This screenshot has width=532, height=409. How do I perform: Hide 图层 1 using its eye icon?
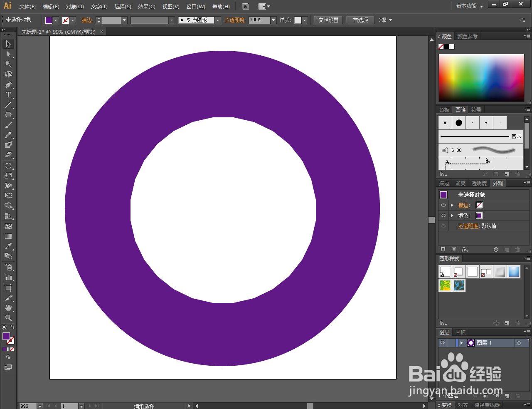coord(442,343)
